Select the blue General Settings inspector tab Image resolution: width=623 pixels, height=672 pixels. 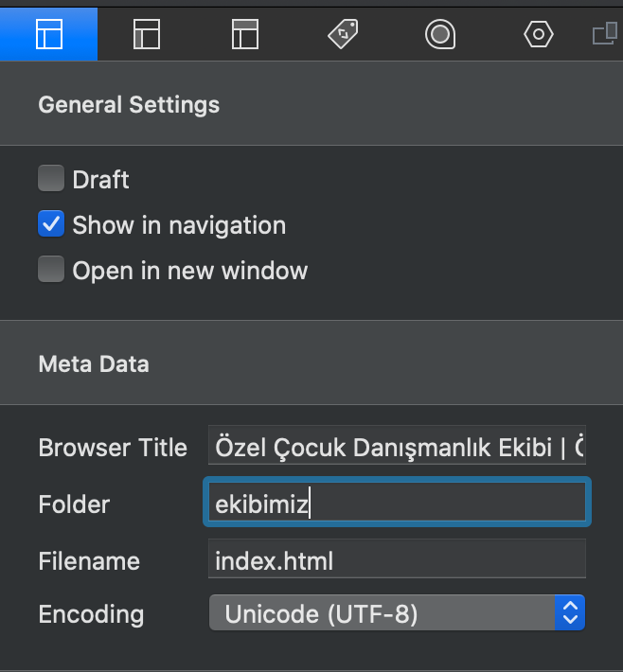click(48, 35)
